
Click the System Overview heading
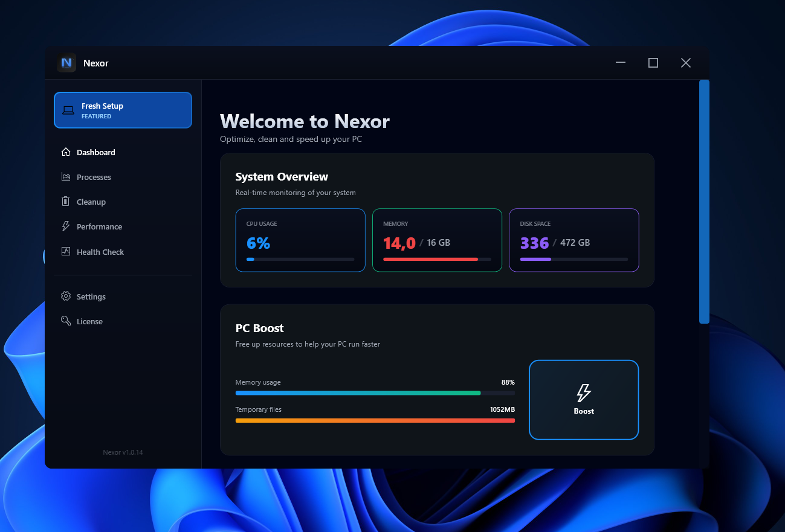tap(282, 177)
